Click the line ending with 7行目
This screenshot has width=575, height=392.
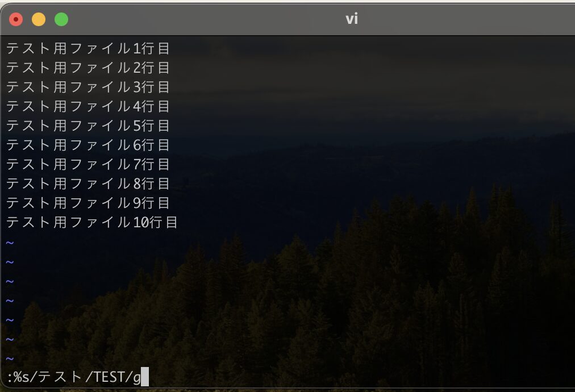click(x=88, y=164)
